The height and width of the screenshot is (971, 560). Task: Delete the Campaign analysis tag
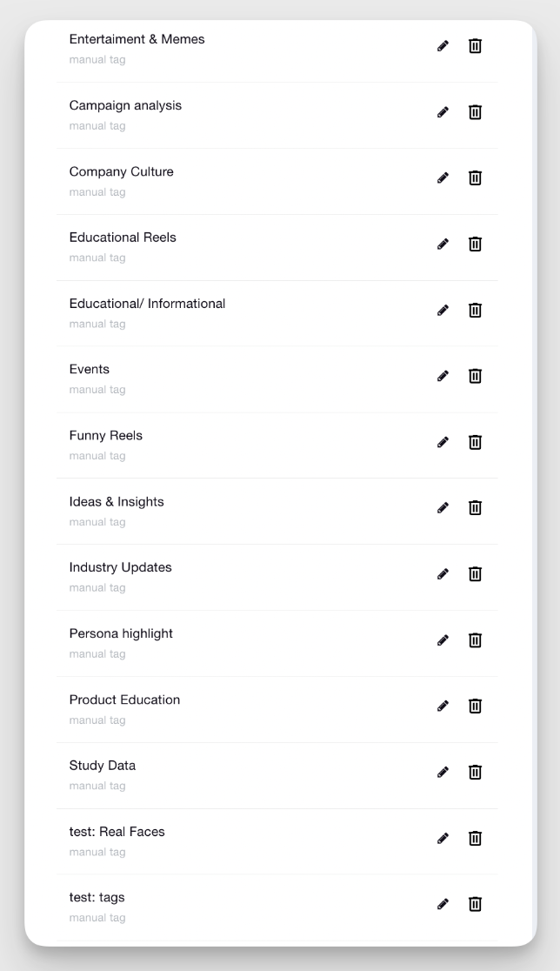475,112
